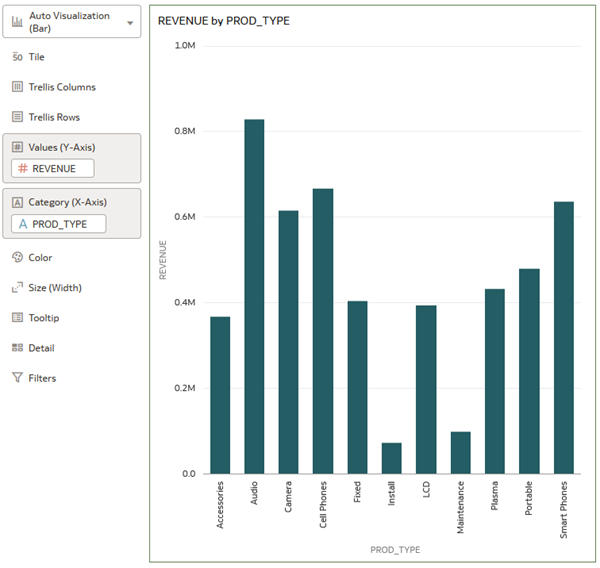Click the Size (Width) icon
This screenshot has width=600, height=568.
pos(17,287)
